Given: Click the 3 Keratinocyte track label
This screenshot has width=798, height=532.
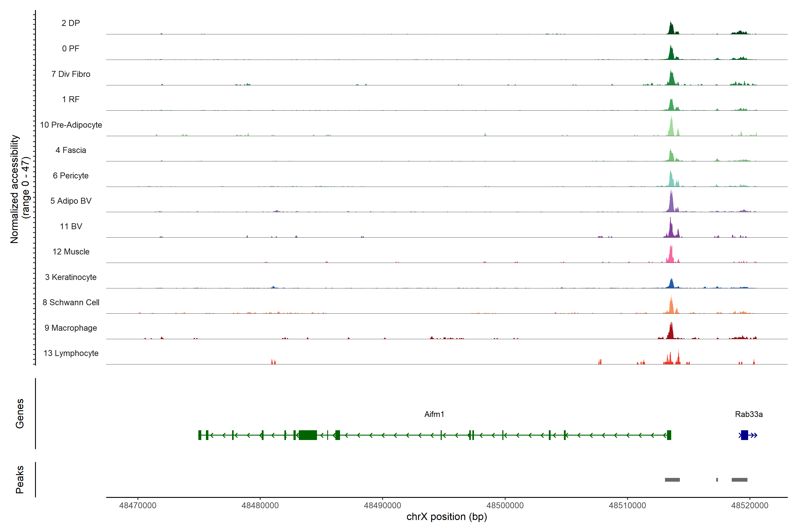Looking at the screenshot, I should coord(70,277).
